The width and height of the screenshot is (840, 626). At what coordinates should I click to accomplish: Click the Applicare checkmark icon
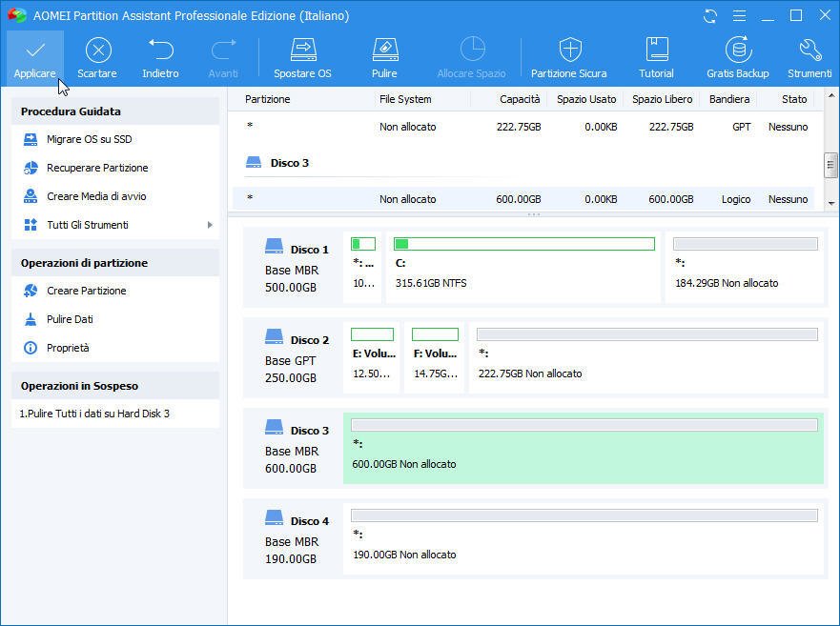[x=35, y=50]
